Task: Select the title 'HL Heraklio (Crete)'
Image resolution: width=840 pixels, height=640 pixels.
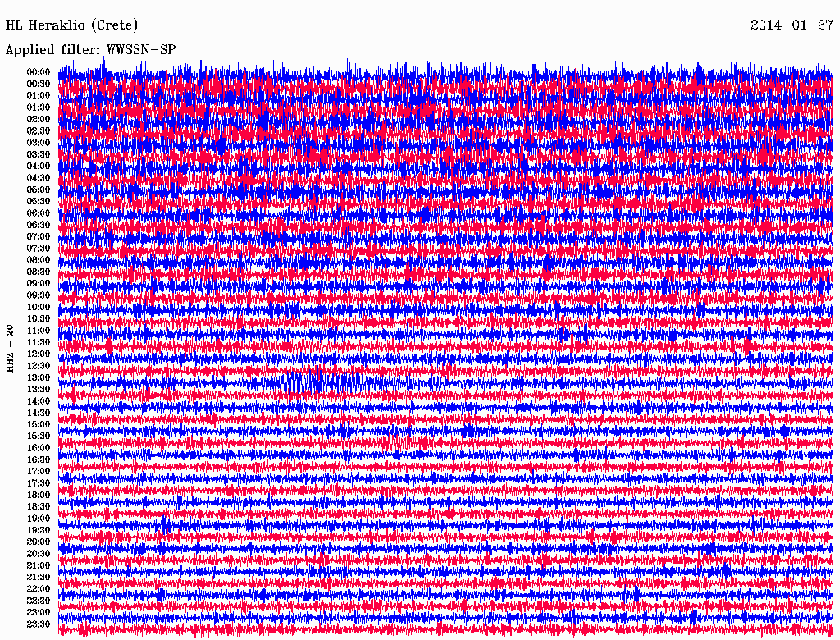Action: click(72, 25)
